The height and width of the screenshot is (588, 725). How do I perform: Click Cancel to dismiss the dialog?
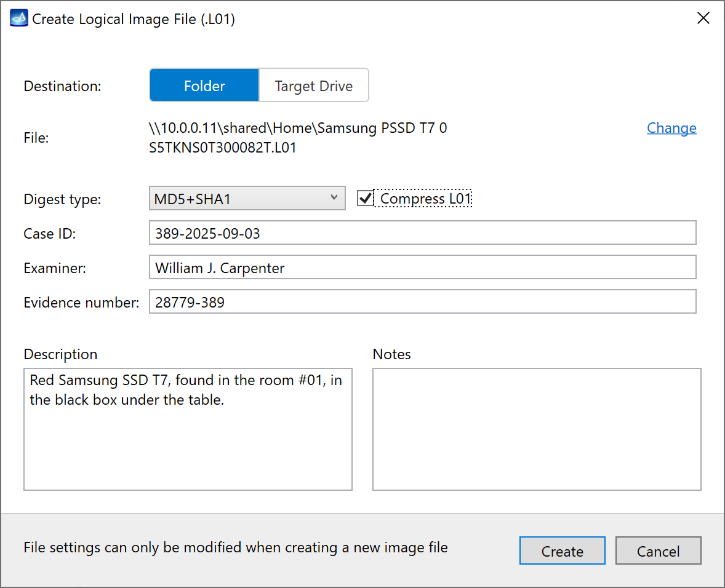(x=658, y=550)
